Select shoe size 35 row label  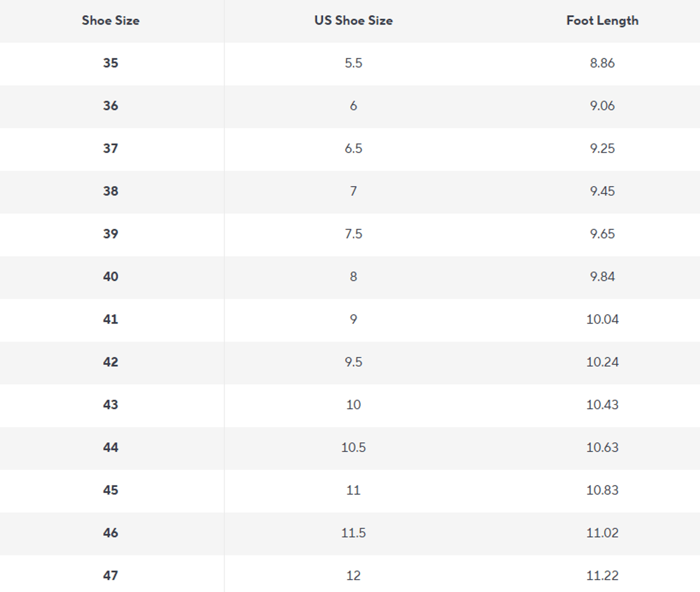[x=110, y=63]
